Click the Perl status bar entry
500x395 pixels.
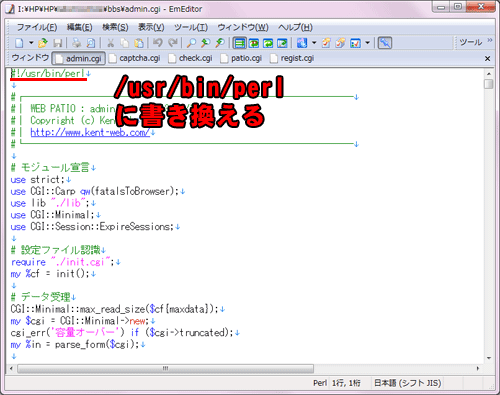320,383
